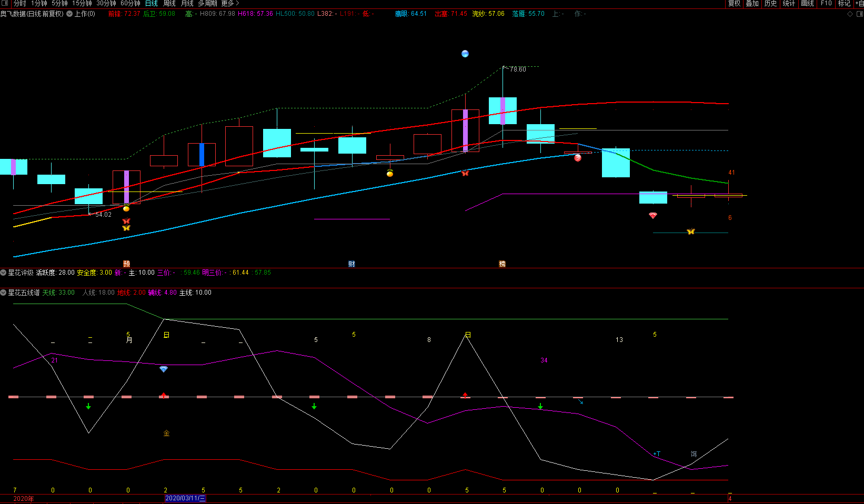Click the 上作(0) label
The width and height of the screenshot is (864, 504).
click(x=85, y=14)
